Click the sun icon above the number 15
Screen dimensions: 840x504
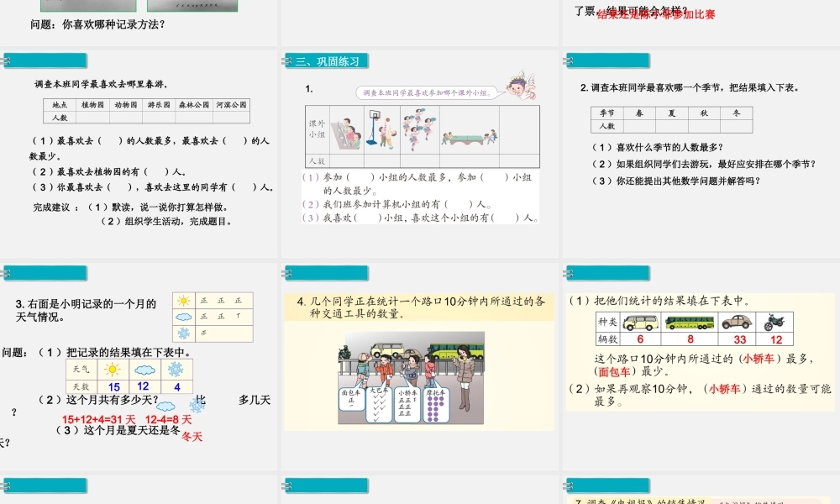114,370
